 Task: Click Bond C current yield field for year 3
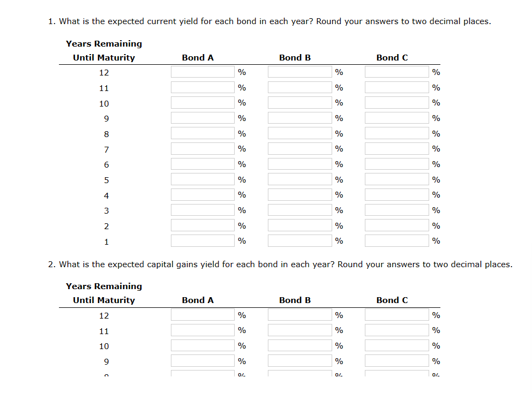[x=396, y=209]
